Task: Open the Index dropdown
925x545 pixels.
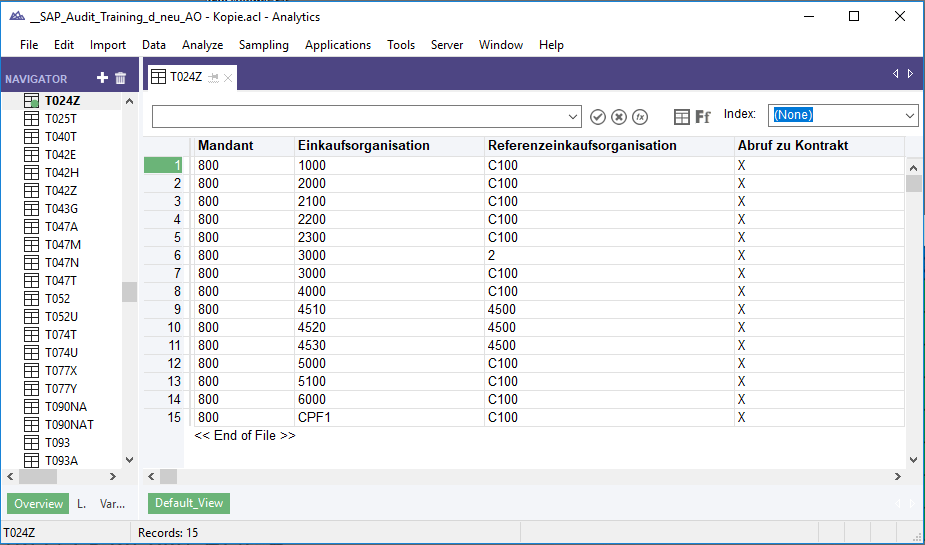Action: click(x=910, y=116)
